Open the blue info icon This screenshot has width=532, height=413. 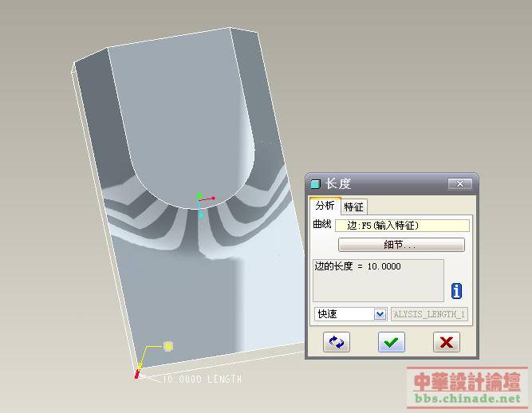(x=456, y=291)
